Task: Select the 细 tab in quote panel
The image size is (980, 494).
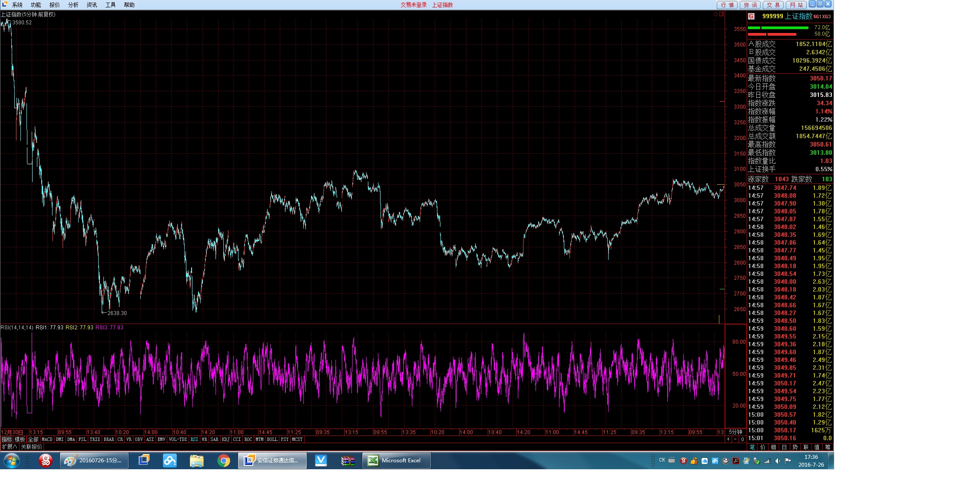Action: point(774,447)
